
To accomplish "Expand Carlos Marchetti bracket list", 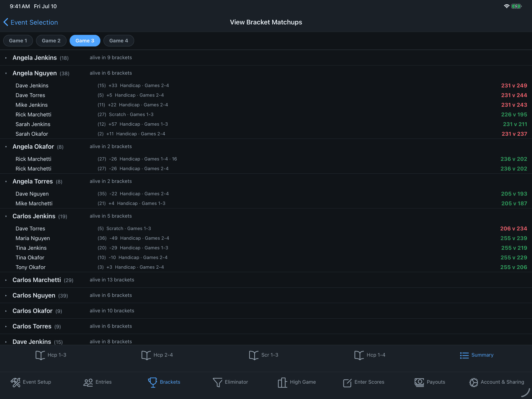I will [x=6, y=280].
